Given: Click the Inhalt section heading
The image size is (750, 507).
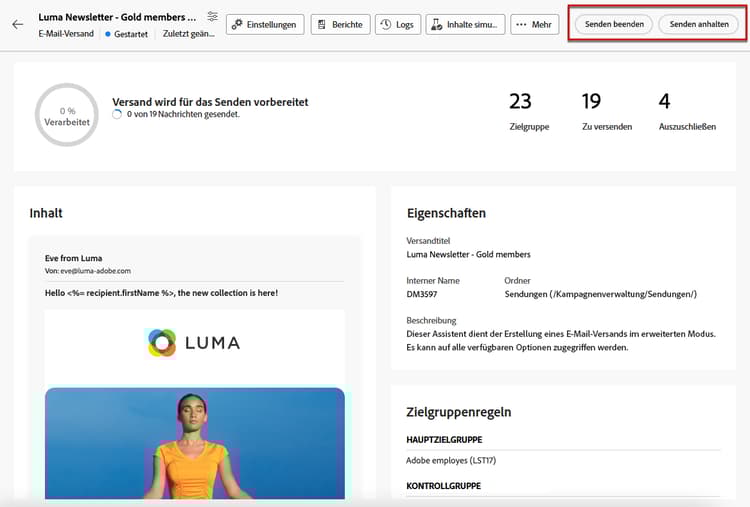Looking at the screenshot, I should (x=46, y=213).
